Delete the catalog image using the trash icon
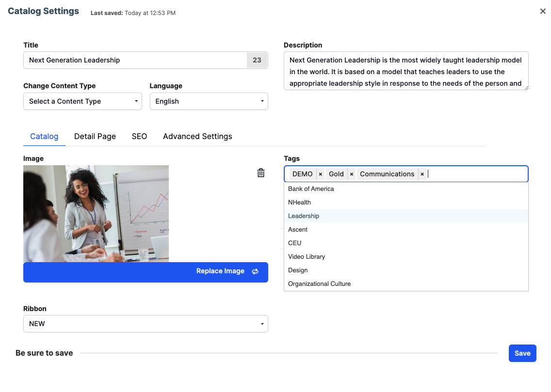 [260, 172]
